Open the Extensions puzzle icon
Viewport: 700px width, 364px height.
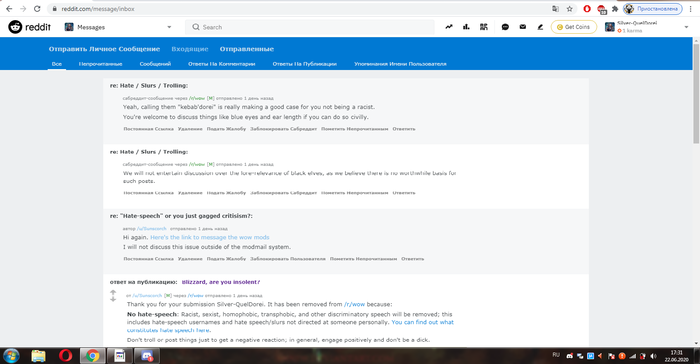click(615, 8)
